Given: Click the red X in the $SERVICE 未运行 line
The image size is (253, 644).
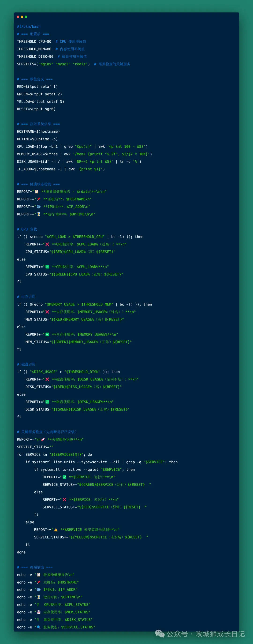Looking at the screenshot, I should coord(64,499).
